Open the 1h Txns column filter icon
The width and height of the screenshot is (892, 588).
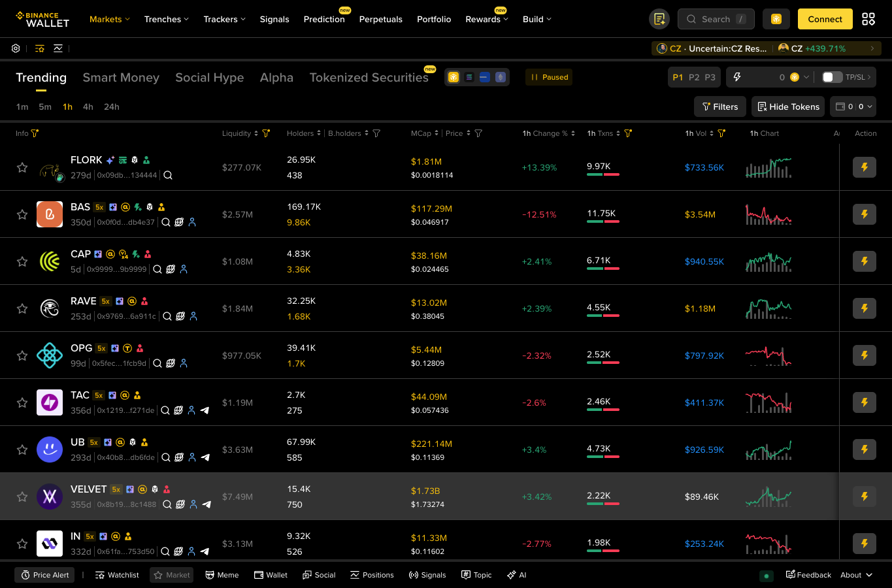[x=628, y=133]
